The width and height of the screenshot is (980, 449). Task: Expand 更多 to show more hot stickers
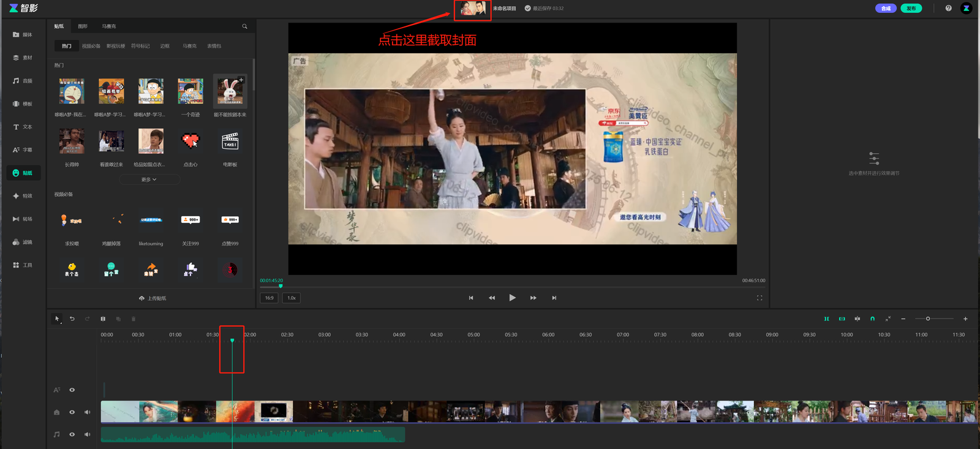pos(149,179)
